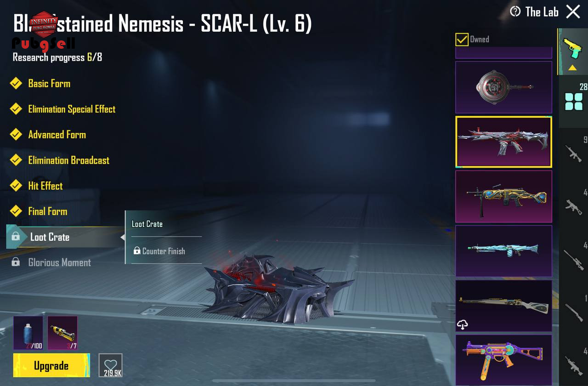
Task: Select the golden gun material item
Action: pyautogui.click(x=62, y=333)
